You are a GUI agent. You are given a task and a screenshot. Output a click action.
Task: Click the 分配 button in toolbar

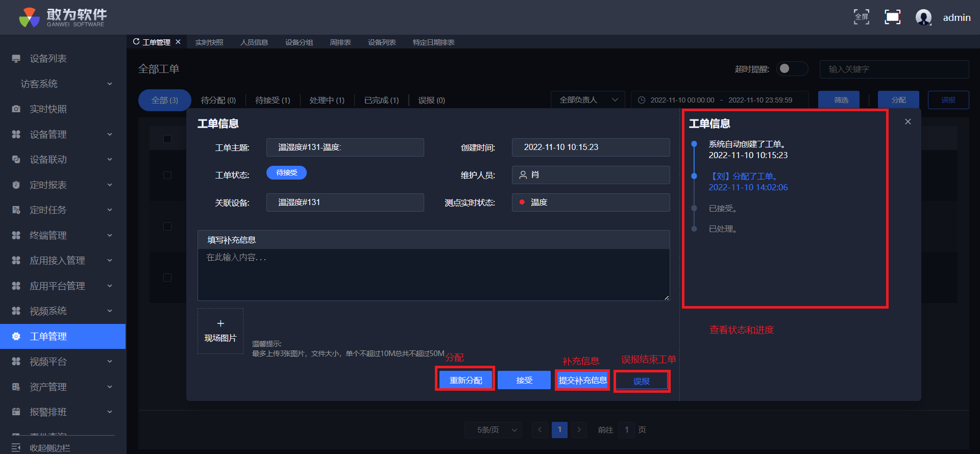pyautogui.click(x=898, y=100)
